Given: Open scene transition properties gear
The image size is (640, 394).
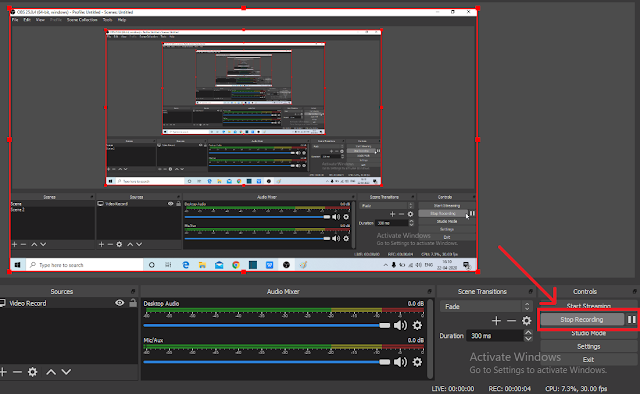Looking at the screenshot, I should [x=527, y=321].
